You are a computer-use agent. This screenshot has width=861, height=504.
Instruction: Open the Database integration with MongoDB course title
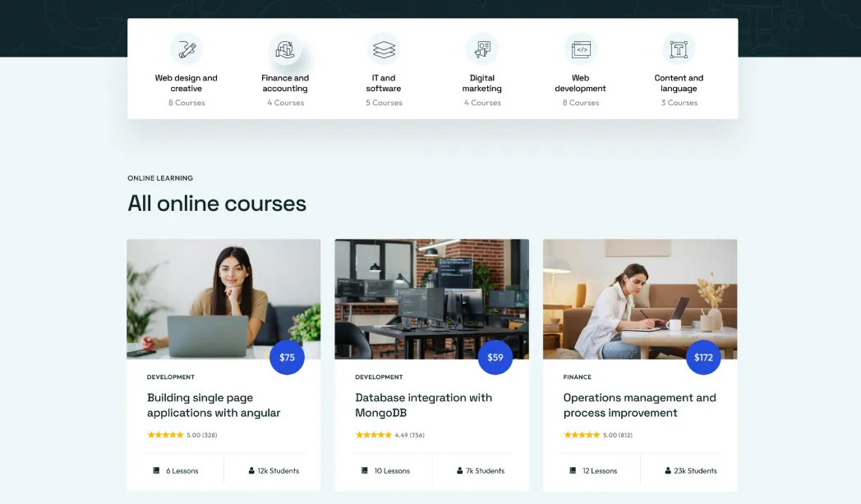click(423, 405)
